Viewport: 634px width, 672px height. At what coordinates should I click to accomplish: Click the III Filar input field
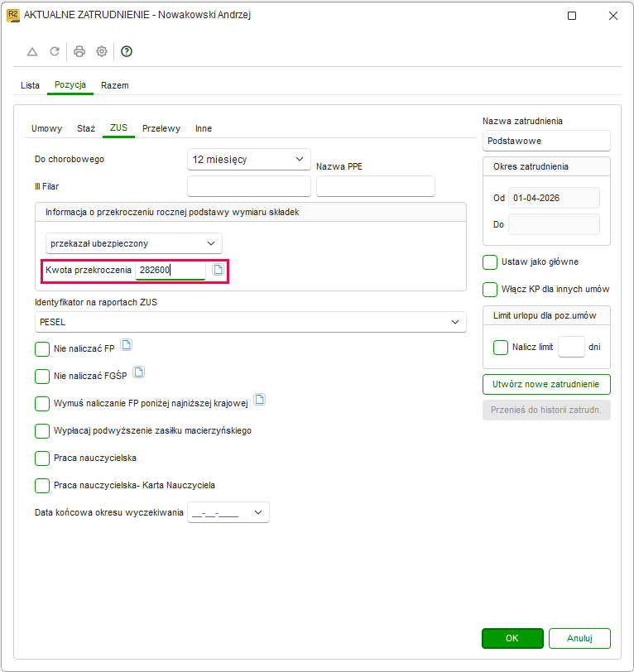coord(248,186)
